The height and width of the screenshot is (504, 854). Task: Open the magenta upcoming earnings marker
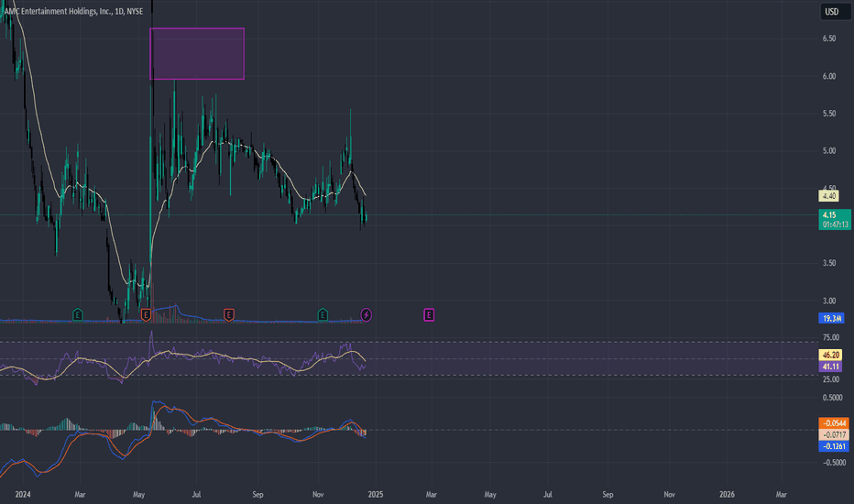click(x=429, y=314)
